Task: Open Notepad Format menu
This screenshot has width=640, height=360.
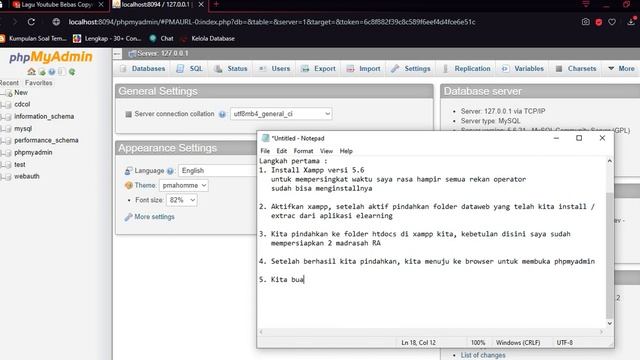Action: tap(303, 151)
